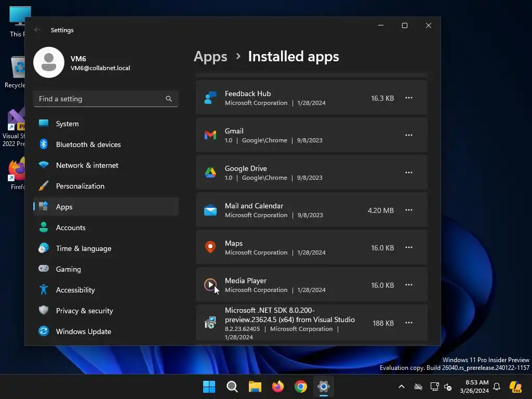
Task: Show hidden icons tray chevron
Action: coord(402,387)
